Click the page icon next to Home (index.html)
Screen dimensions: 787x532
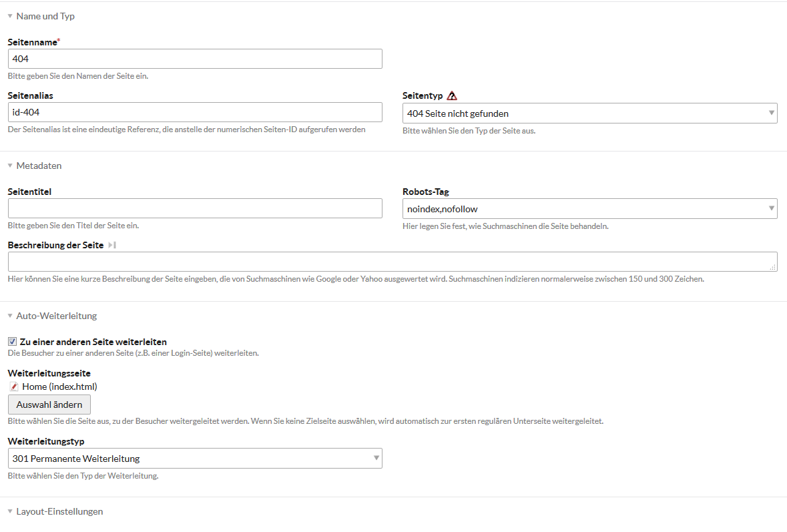pos(14,386)
